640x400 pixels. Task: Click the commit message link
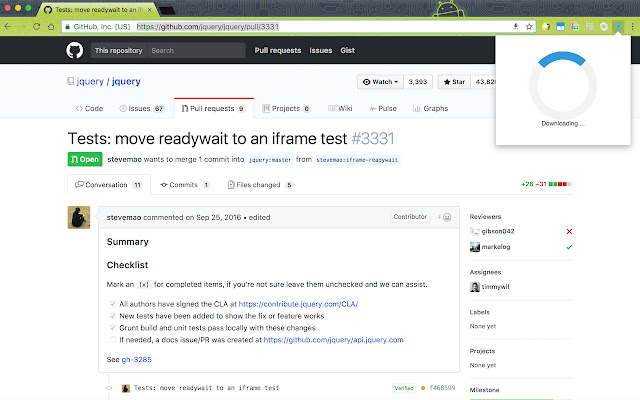coord(206,388)
